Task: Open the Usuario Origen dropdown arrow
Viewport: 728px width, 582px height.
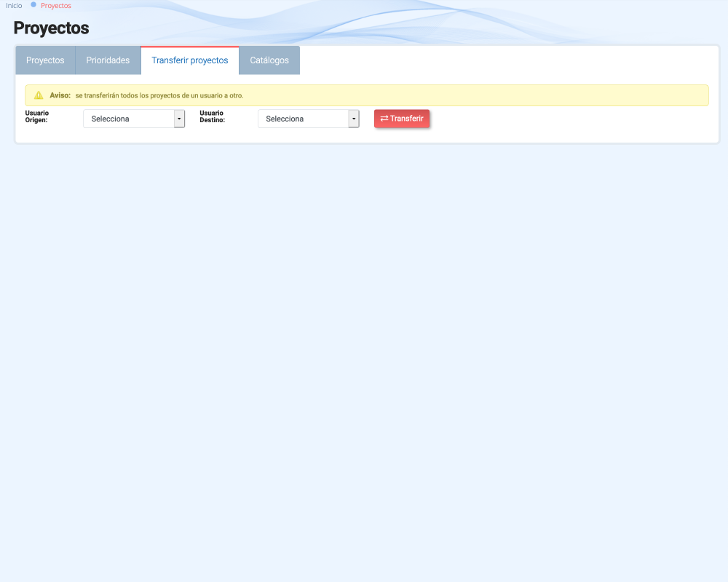Action: click(179, 119)
